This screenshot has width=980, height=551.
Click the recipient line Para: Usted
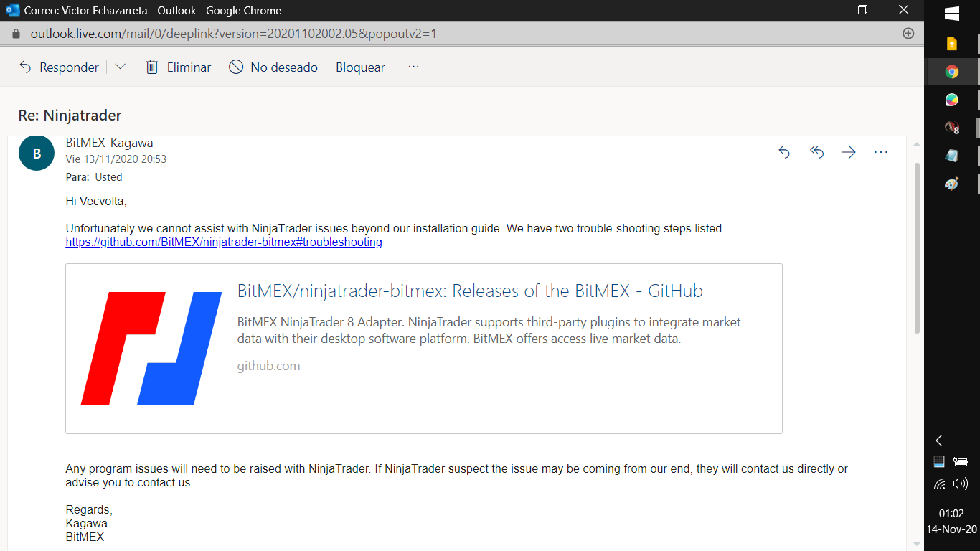pos(94,177)
